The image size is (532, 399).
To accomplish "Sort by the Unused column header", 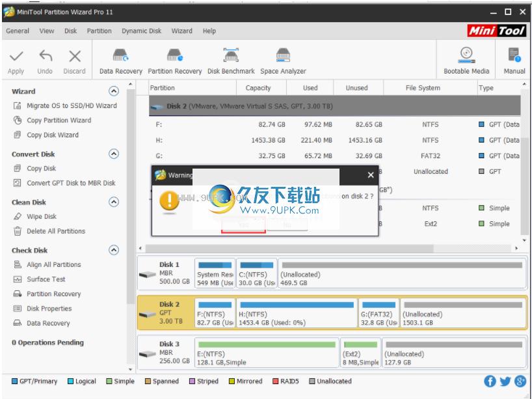I will pos(358,88).
